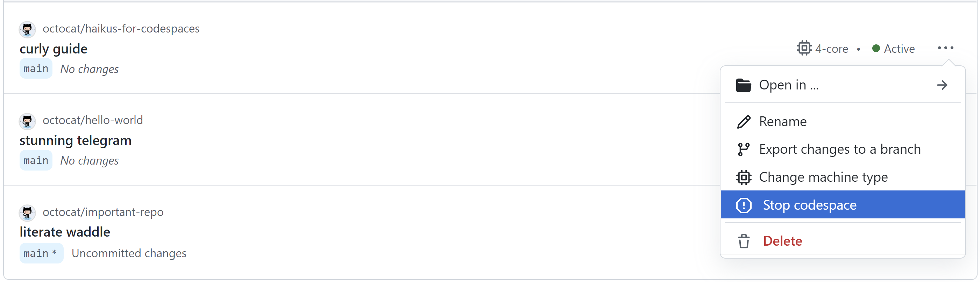Expand the Open in submenu arrow
980x282 pixels.
coord(942,85)
